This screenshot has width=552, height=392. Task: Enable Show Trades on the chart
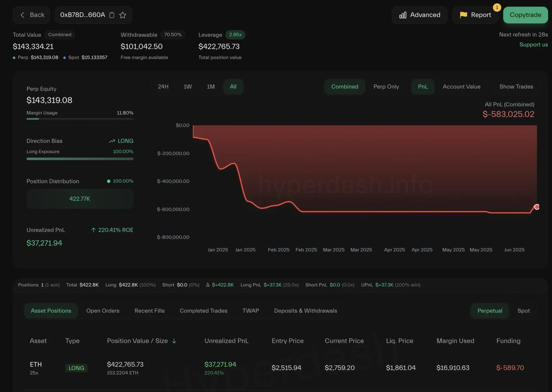tap(516, 87)
